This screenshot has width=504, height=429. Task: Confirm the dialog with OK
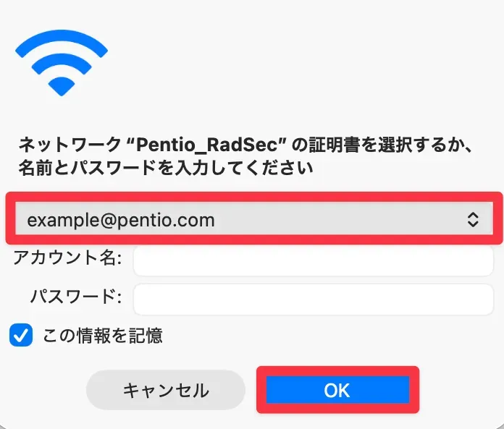[x=337, y=391]
